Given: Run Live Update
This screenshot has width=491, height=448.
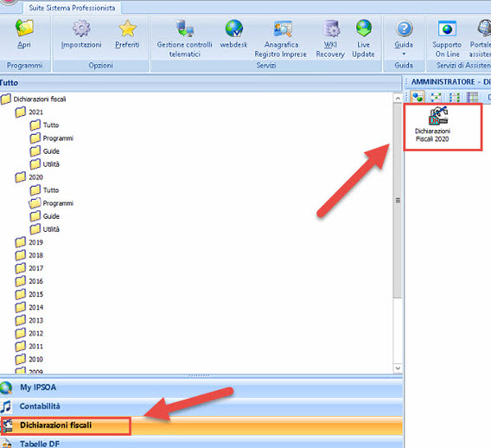Looking at the screenshot, I should click(363, 38).
